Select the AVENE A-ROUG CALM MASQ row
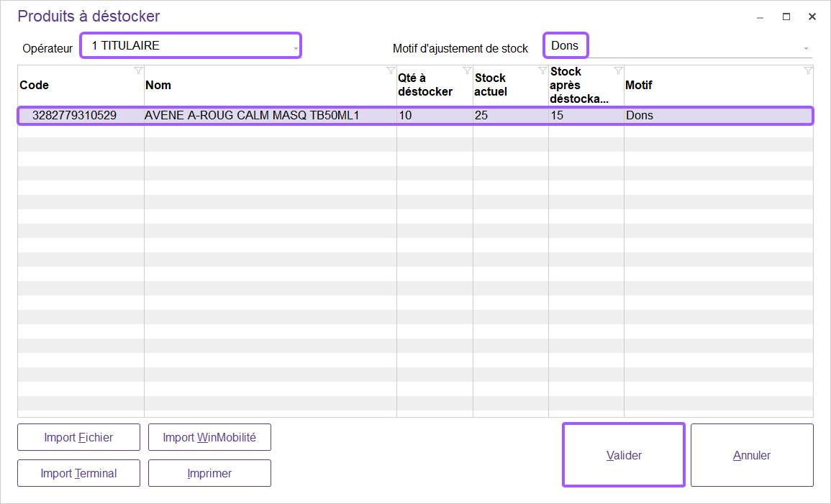 pyautogui.click(x=252, y=115)
